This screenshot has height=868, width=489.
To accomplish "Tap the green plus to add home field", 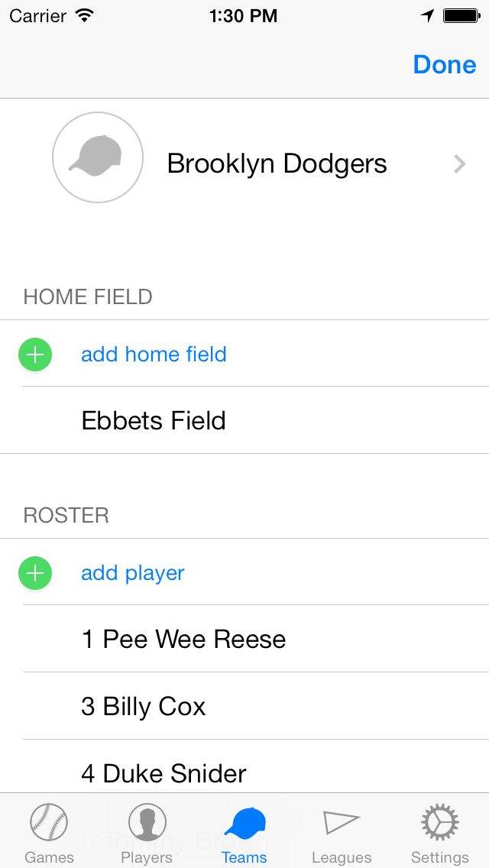I will coord(34,355).
